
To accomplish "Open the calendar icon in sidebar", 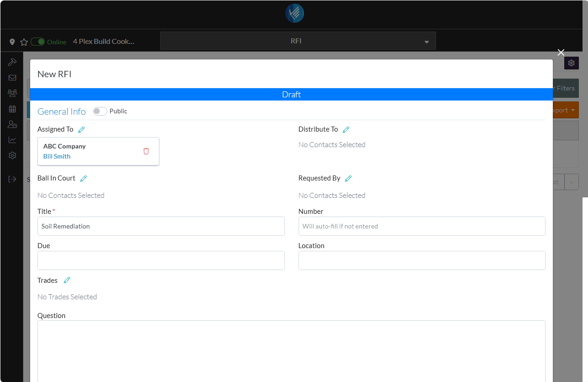I will click(12, 109).
